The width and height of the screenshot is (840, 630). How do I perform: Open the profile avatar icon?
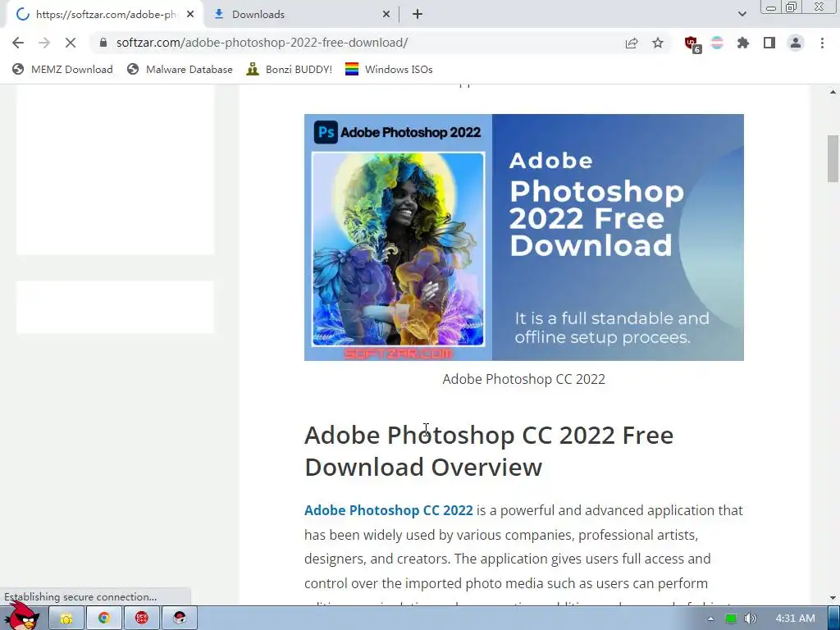[796, 43]
